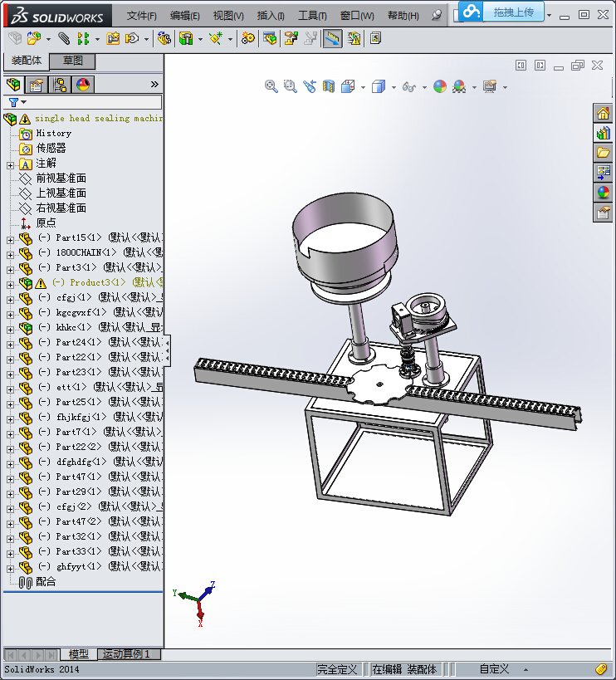The image size is (616, 680).
Task: Switch to ConfigurationManager tab
Action: (x=60, y=85)
